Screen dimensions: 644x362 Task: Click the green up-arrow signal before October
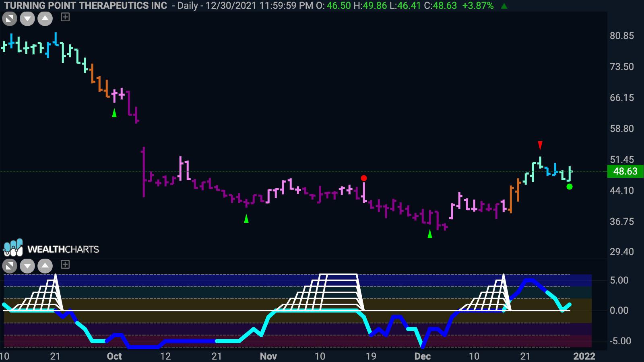pyautogui.click(x=114, y=113)
